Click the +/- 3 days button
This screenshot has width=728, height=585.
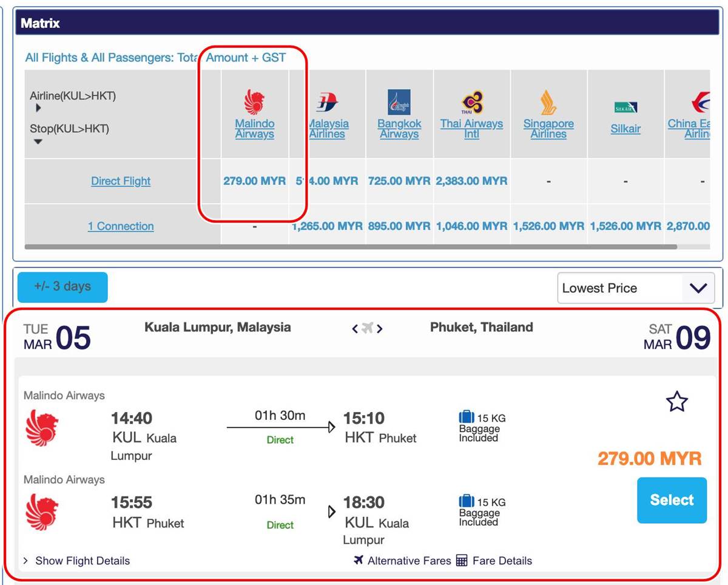pyautogui.click(x=62, y=287)
